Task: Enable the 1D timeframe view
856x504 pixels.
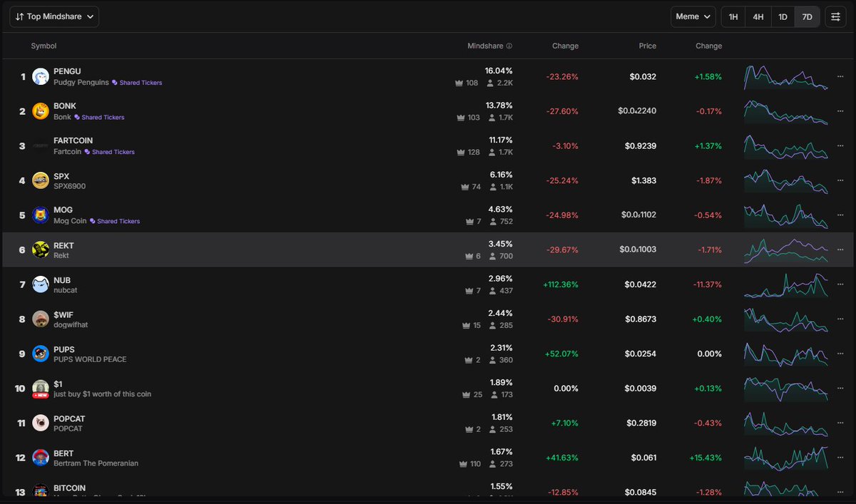Action: click(782, 16)
